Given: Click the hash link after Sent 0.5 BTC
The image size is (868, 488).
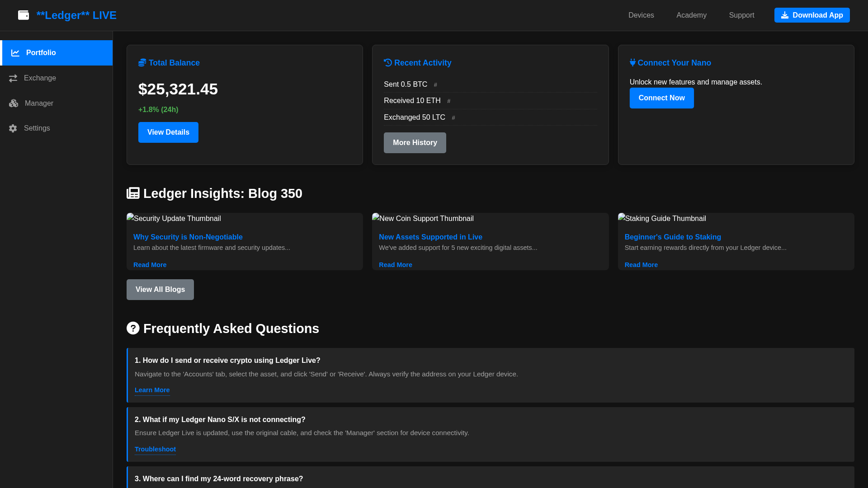Looking at the screenshot, I should pos(435,85).
